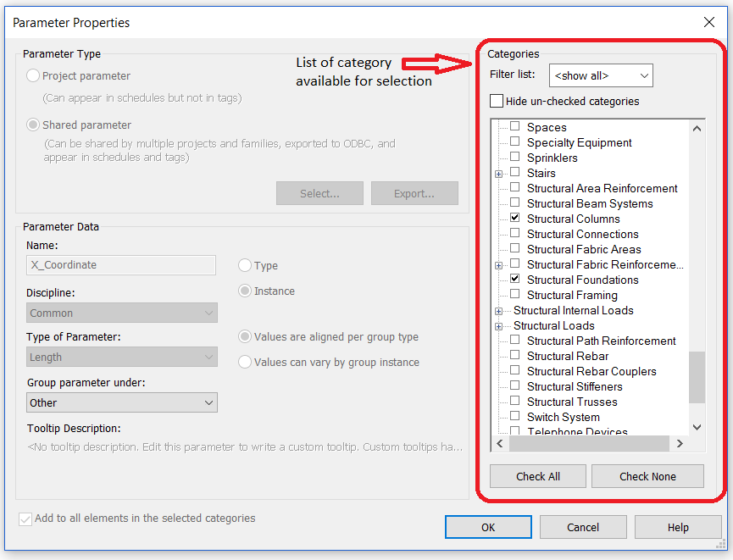Cancel the Parameter Properties dialog

[x=583, y=527]
